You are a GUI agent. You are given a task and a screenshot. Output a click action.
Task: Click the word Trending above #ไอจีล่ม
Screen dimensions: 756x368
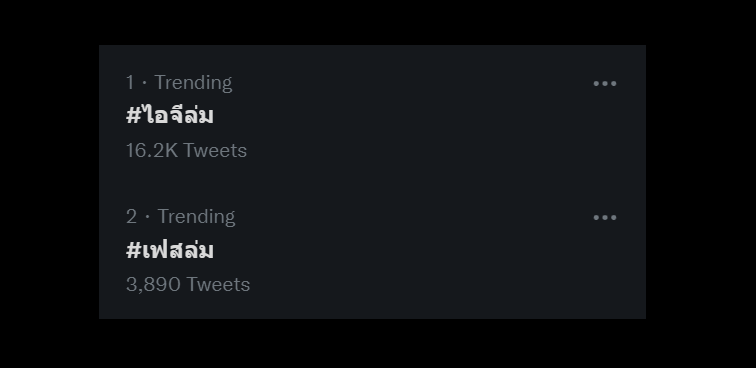[x=193, y=83]
